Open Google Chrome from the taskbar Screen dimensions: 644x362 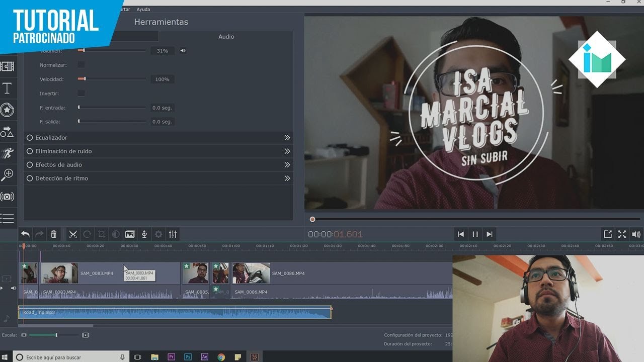tap(221, 357)
